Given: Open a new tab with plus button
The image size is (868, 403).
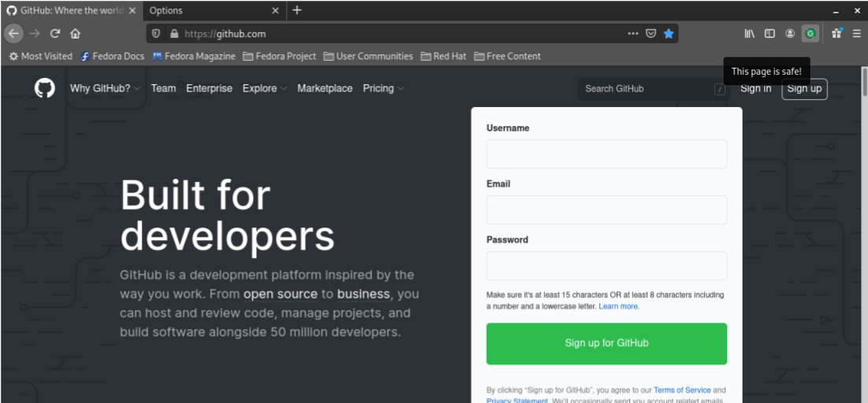Looking at the screenshot, I should point(297,10).
